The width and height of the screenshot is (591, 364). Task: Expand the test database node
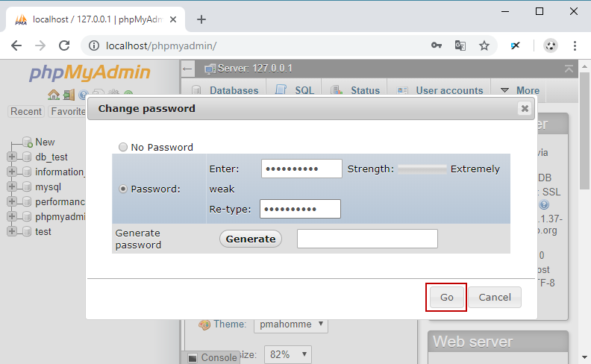pos(12,231)
